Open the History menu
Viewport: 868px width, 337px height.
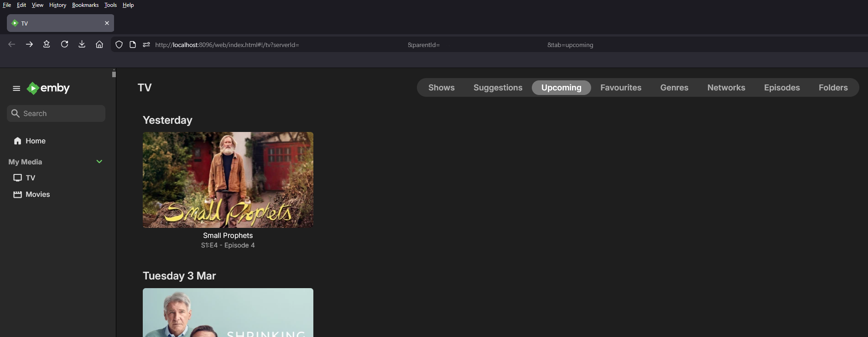tap(57, 5)
